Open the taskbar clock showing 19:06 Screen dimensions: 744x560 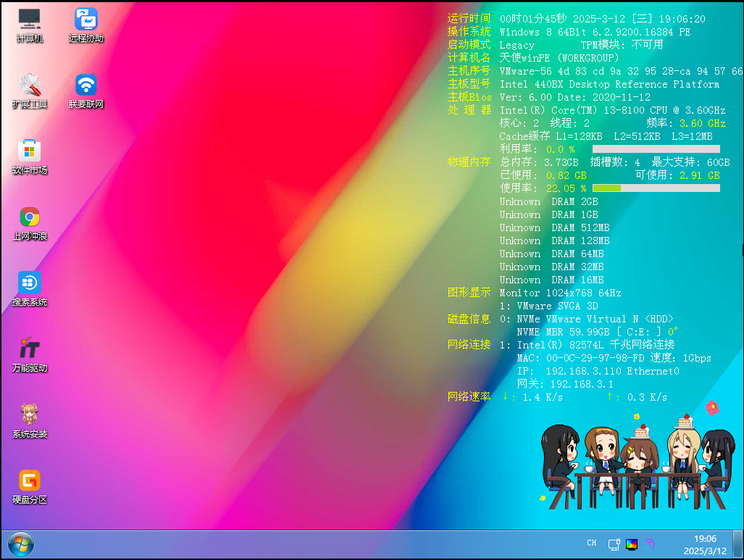(x=705, y=545)
